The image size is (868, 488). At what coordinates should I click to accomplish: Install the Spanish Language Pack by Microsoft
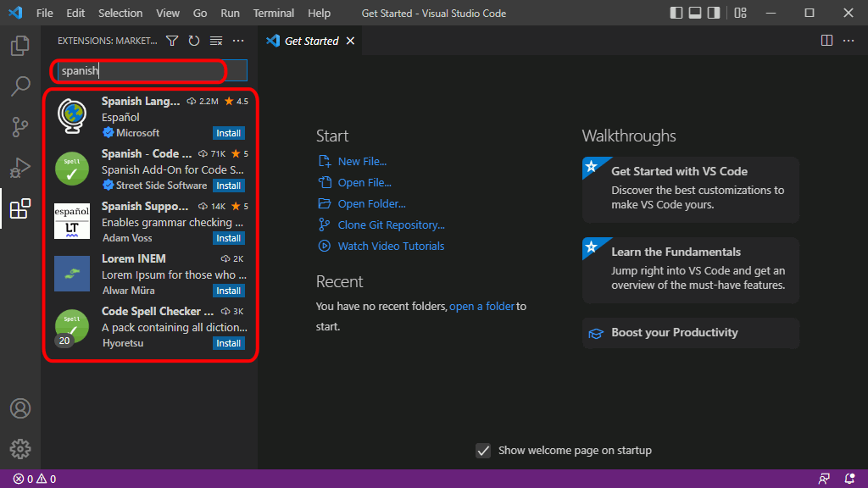click(229, 133)
